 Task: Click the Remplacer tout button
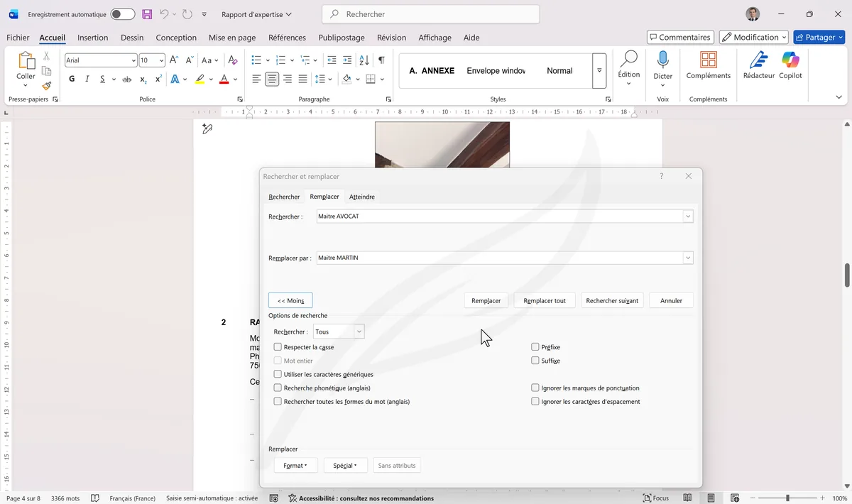pyautogui.click(x=544, y=300)
